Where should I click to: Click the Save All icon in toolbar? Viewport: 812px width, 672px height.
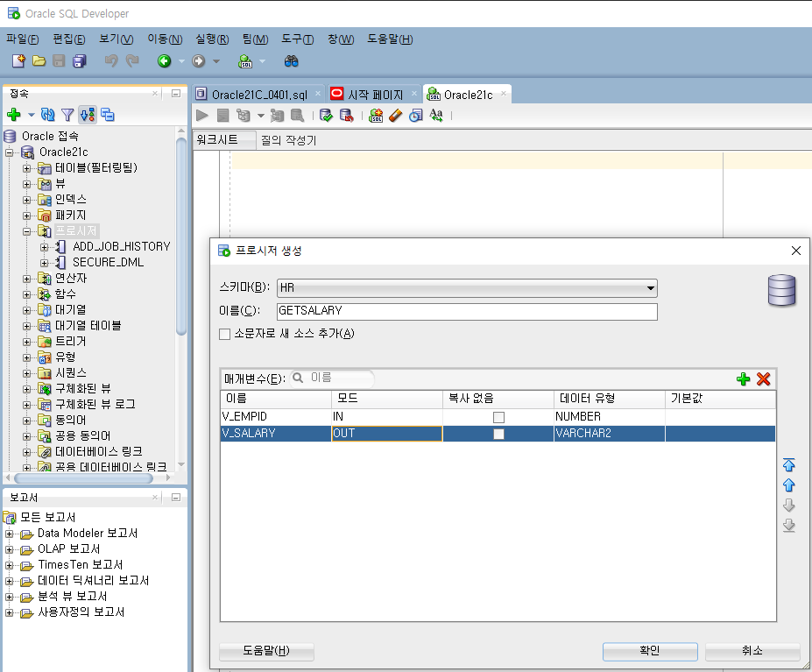click(x=79, y=61)
